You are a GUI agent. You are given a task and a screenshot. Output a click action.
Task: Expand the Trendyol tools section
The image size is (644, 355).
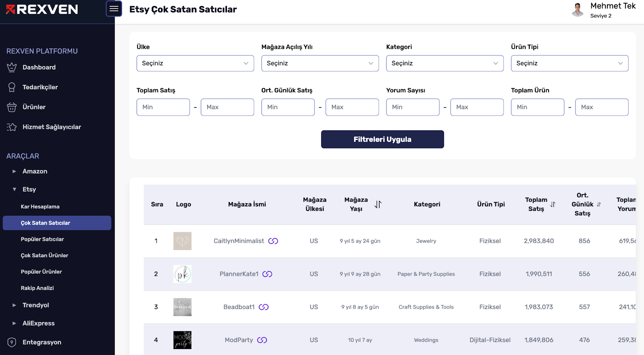14,305
